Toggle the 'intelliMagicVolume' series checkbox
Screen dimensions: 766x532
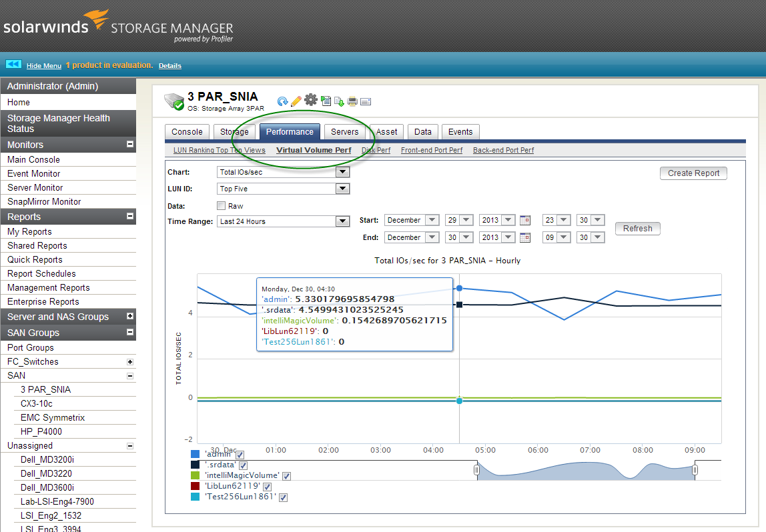click(287, 477)
